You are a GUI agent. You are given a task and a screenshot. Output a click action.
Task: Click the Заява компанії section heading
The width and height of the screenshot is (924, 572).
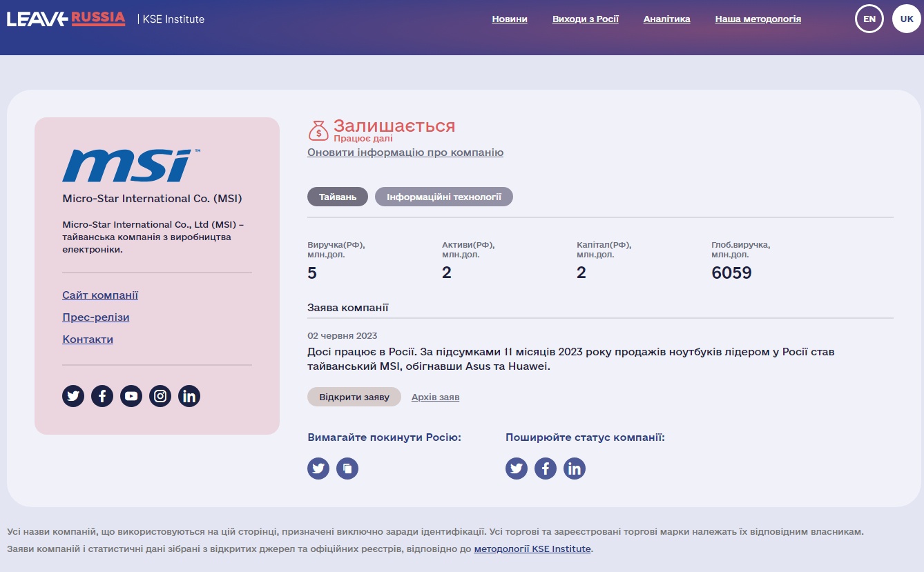tap(348, 308)
